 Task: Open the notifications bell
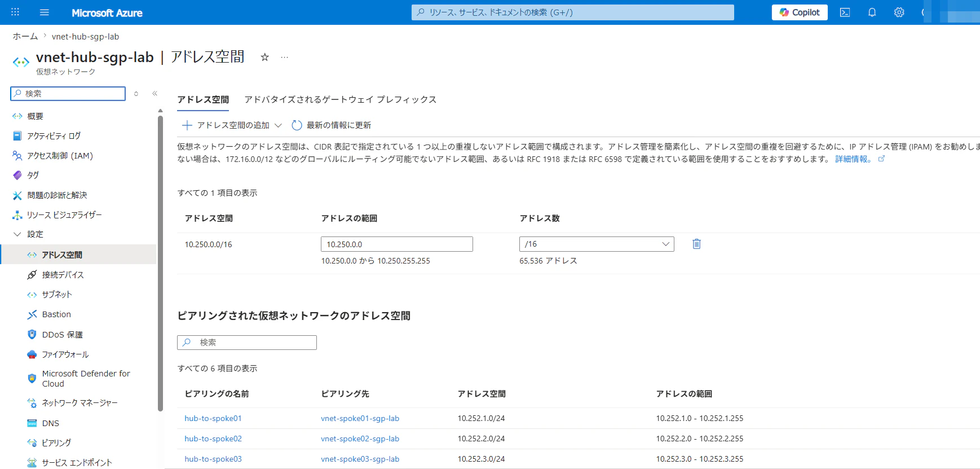pos(872,12)
